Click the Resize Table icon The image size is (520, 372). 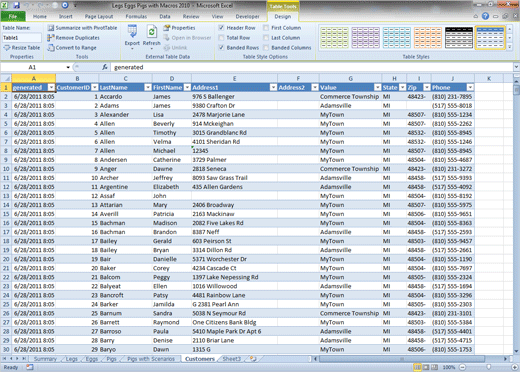coord(7,48)
